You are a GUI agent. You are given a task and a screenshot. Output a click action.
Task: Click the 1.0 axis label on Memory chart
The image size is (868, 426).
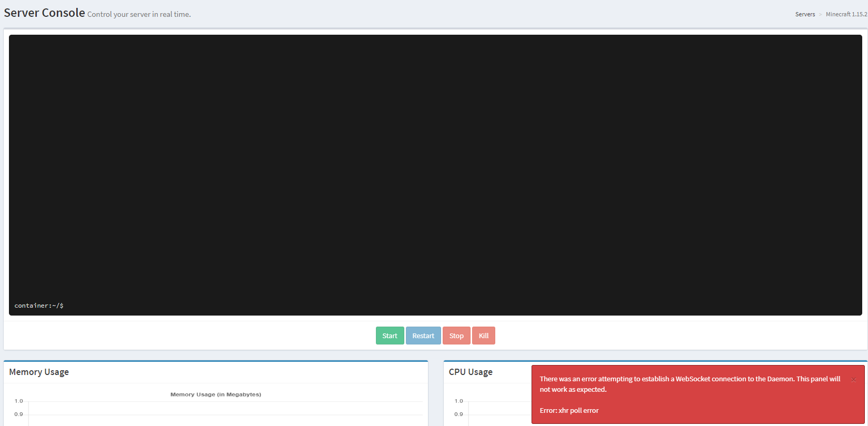pyautogui.click(x=19, y=401)
